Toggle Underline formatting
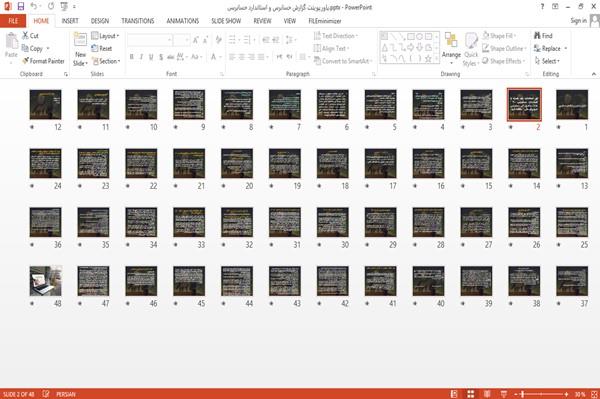Screen dimensions: 600x399 [151, 57]
